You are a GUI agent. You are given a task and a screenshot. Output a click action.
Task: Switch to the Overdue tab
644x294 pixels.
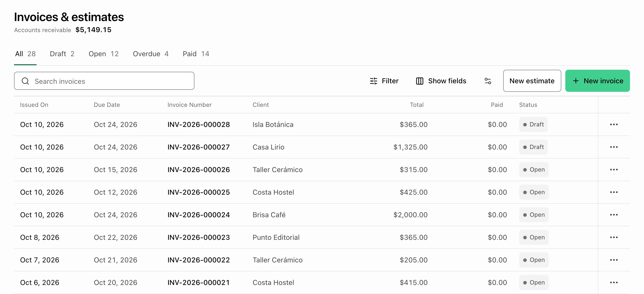click(151, 54)
